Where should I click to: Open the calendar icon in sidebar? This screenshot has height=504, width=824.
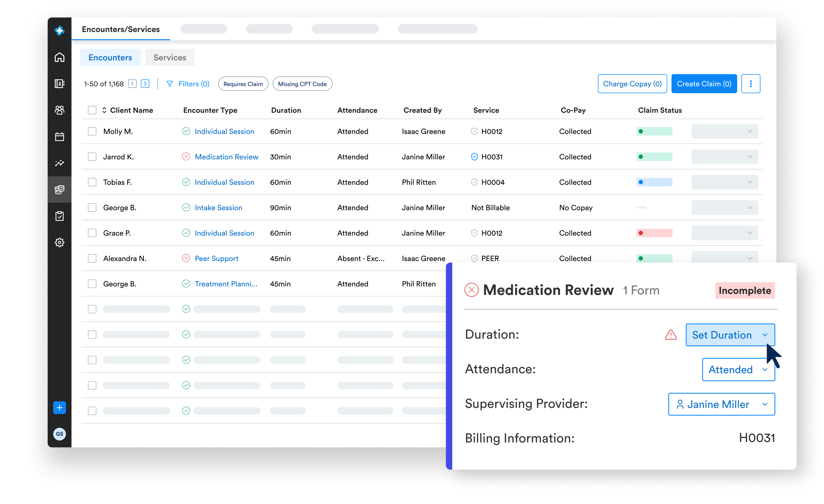click(60, 136)
